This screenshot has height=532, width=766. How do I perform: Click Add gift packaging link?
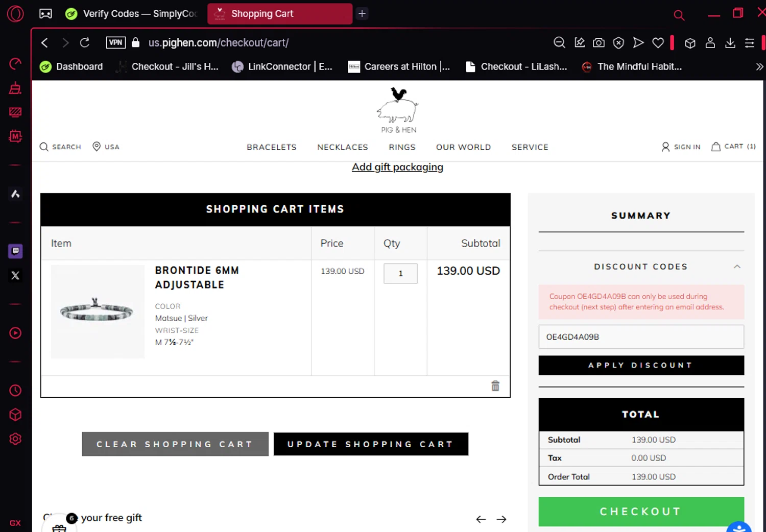(397, 167)
